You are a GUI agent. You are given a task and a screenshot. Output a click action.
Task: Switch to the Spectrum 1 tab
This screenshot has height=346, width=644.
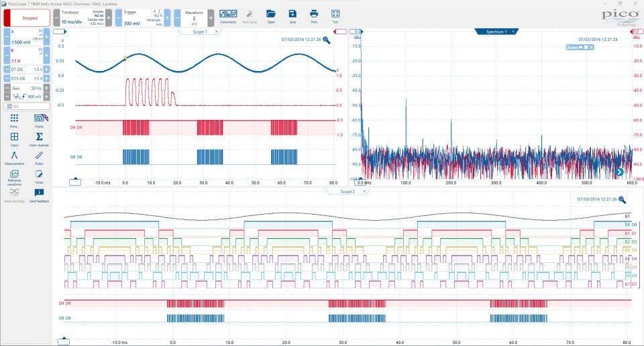pyautogui.click(x=496, y=32)
